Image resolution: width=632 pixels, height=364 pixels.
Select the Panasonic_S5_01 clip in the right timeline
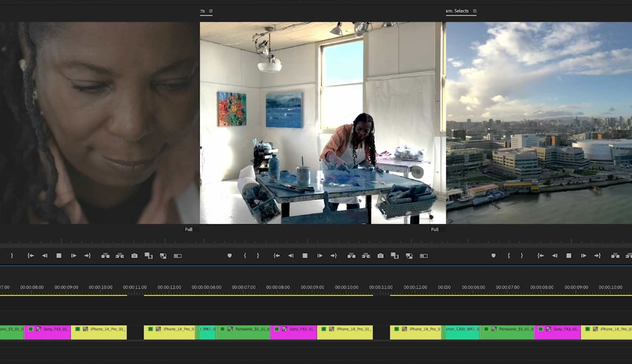pos(507,332)
